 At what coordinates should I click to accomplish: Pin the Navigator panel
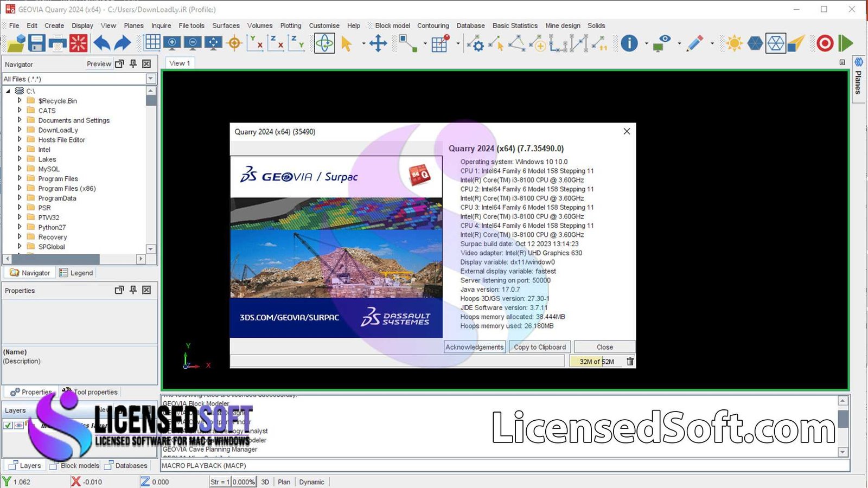(133, 64)
